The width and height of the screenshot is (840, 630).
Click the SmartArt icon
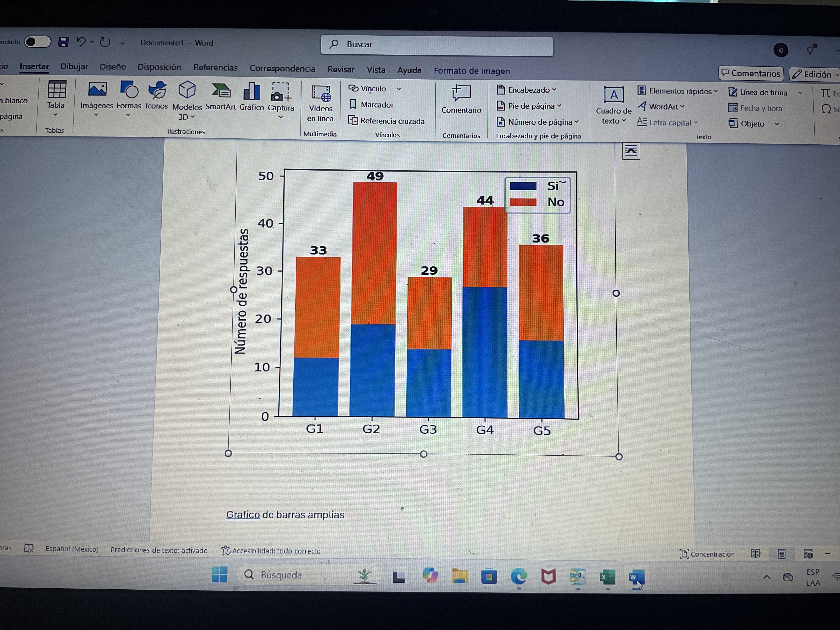pos(221,91)
